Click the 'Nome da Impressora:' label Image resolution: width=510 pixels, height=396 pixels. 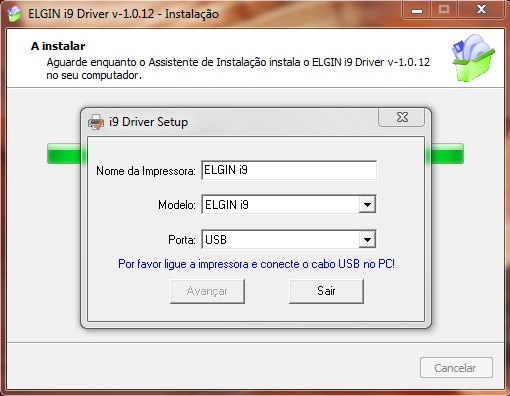pos(146,171)
